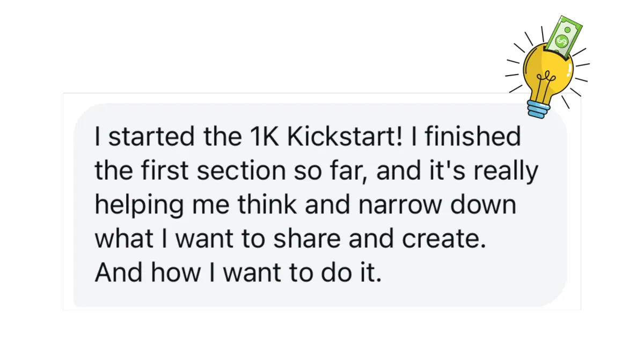Click the line "what I want to share and create."

click(x=290, y=239)
